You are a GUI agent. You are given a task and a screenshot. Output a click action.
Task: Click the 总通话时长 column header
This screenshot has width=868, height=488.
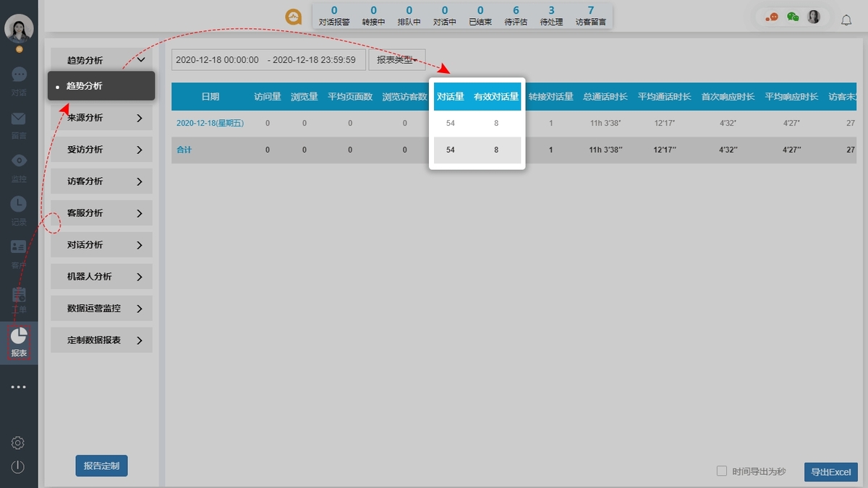605,97
